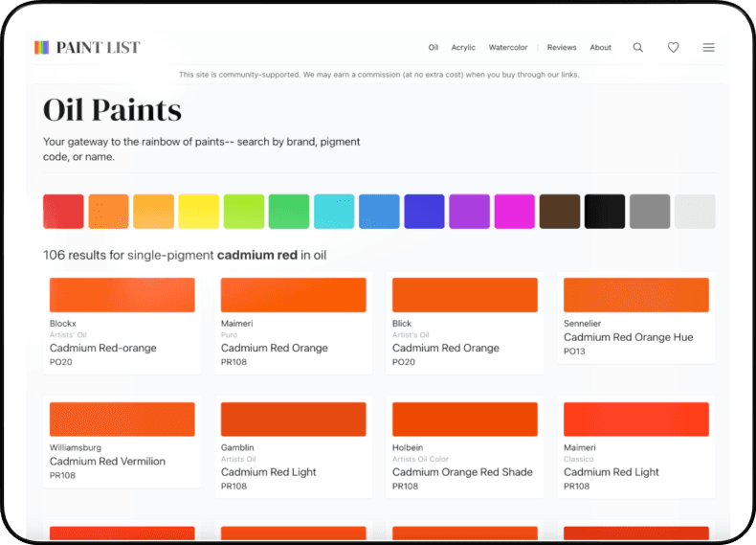
Task: Filter by the cyan color swatch
Action: pos(334,212)
